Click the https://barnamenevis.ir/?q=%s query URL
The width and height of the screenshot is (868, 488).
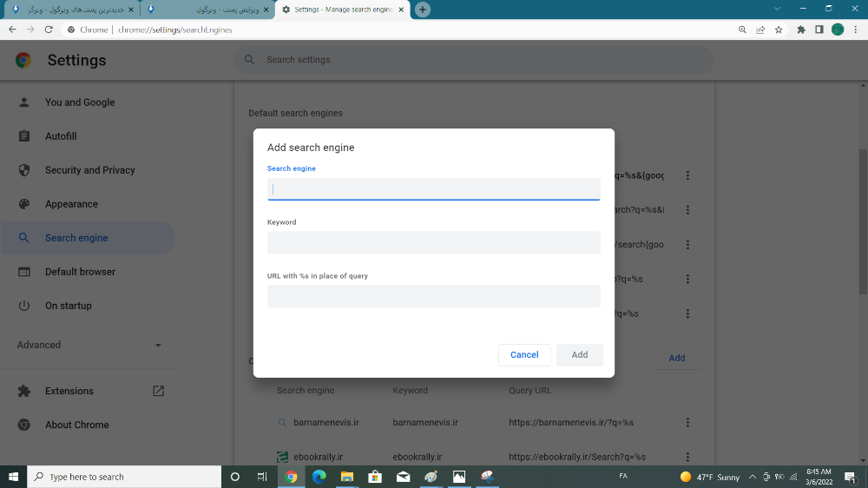click(x=571, y=423)
